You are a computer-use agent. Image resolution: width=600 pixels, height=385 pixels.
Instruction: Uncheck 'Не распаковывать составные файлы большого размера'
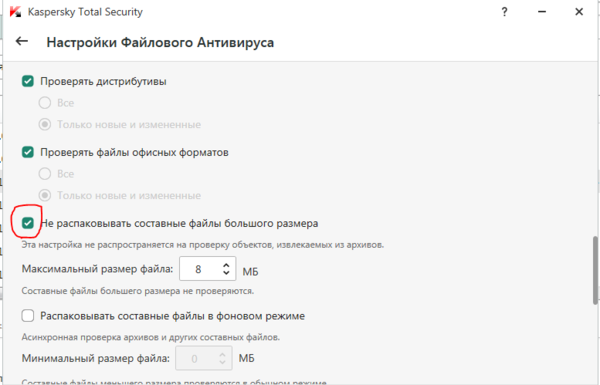click(28, 223)
